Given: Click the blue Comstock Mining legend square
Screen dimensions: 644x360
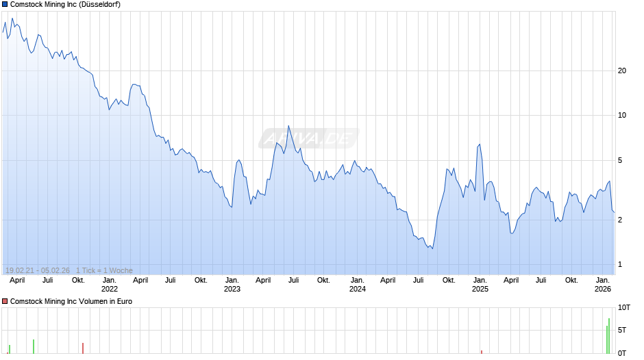Looking at the screenshot, I should click(5, 5).
